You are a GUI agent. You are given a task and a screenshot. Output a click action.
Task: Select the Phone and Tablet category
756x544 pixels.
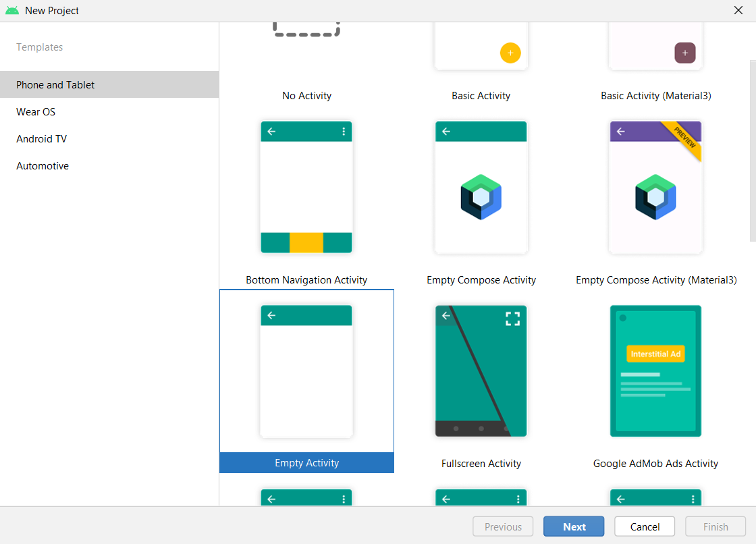[55, 84]
